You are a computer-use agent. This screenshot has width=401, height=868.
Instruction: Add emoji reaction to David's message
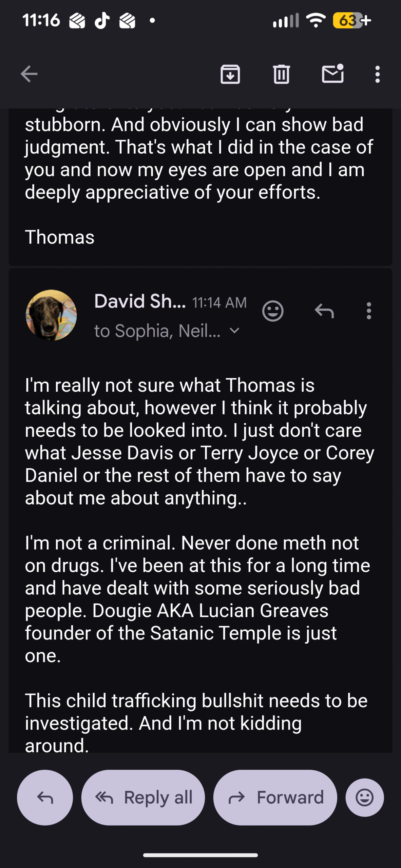(272, 311)
